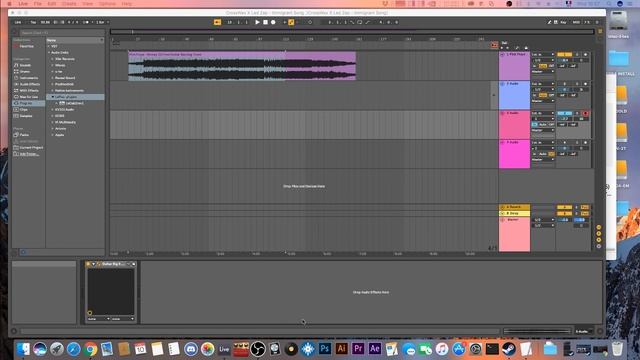The height and width of the screenshot is (360, 640).
Task: Click the orange Back to Arrangement button
Action: [494, 45]
